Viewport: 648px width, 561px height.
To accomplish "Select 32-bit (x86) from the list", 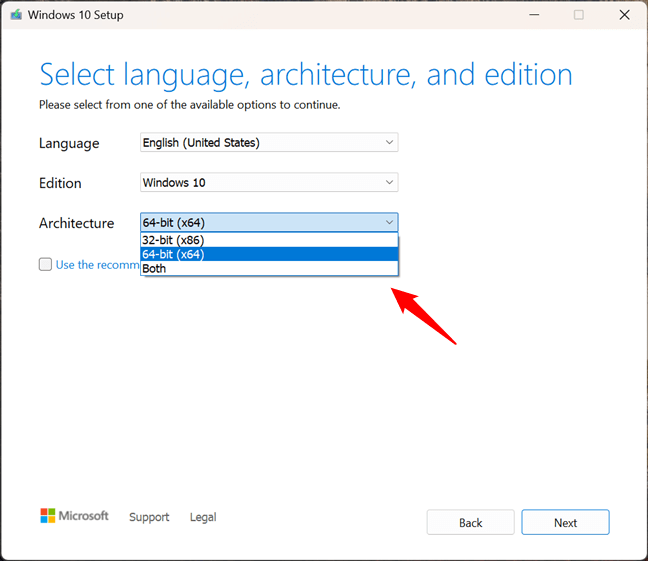I will [x=269, y=240].
